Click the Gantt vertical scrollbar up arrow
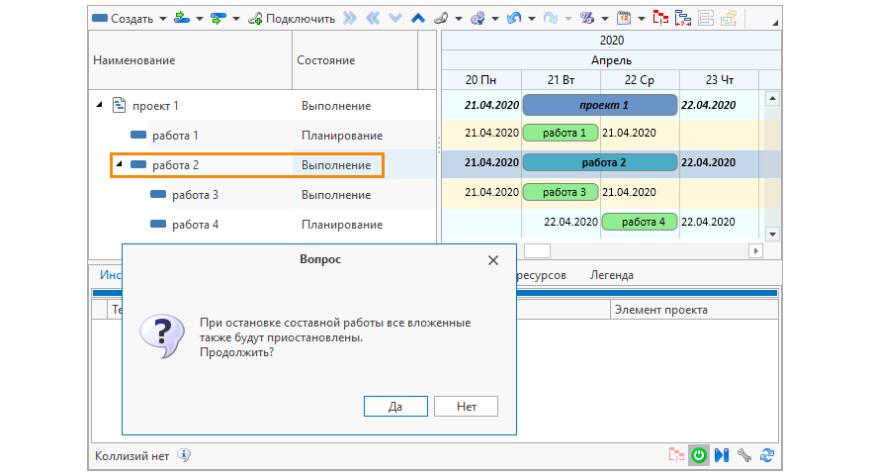 tap(772, 98)
